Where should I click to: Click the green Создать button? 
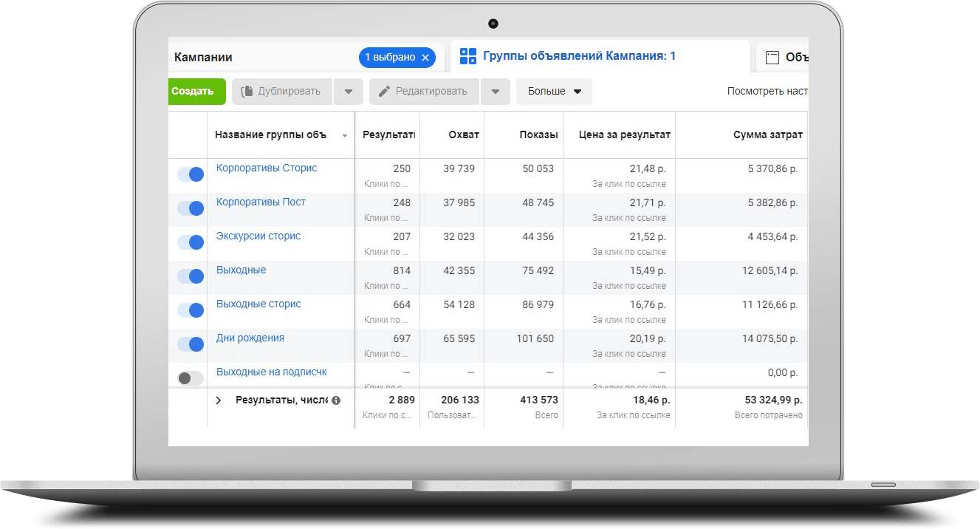click(x=196, y=92)
